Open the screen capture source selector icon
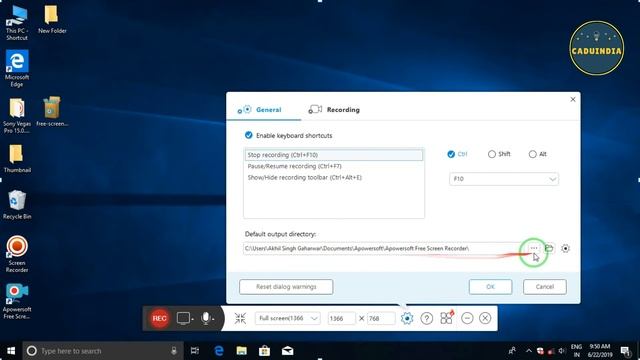This screenshot has width=640, height=360. coord(183,318)
